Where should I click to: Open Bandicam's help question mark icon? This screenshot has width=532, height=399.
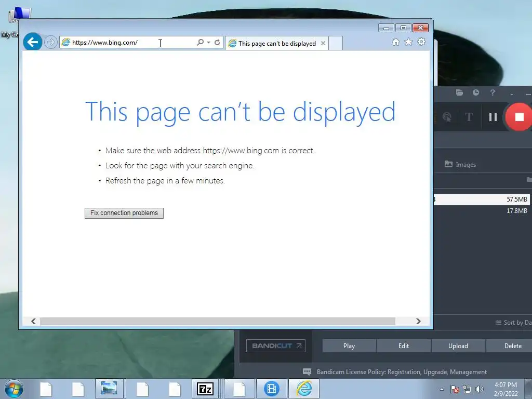coord(493,92)
